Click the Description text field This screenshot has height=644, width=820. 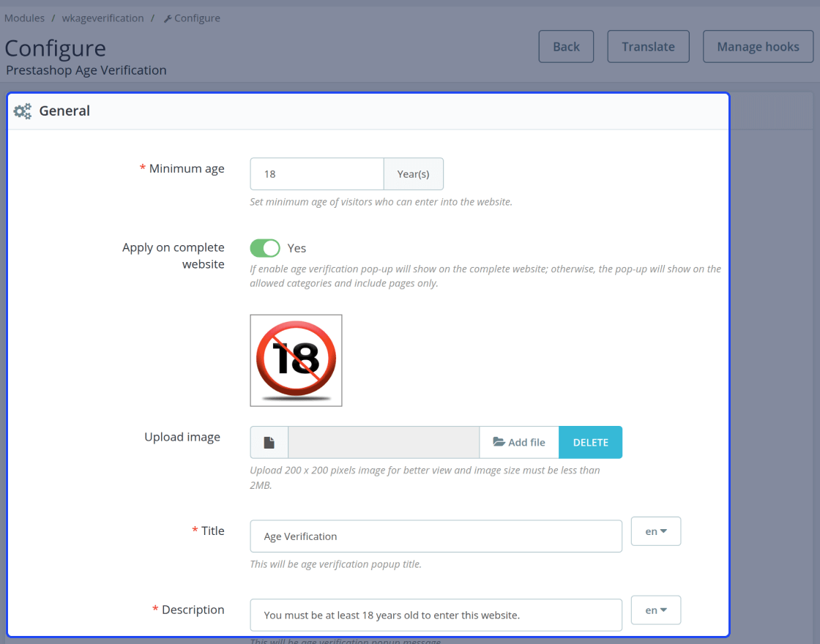pos(436,615)
